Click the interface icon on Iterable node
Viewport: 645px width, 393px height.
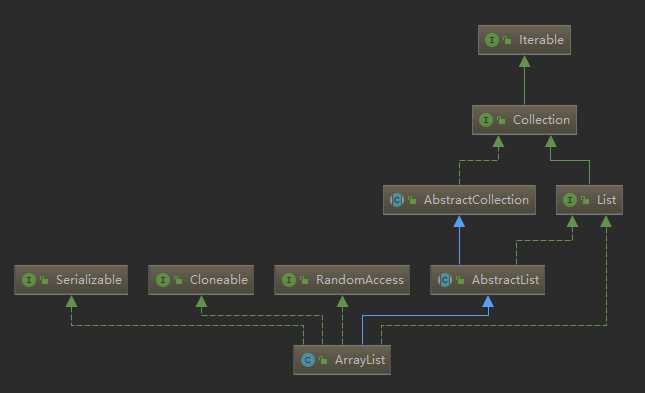[x=492, y=40]
